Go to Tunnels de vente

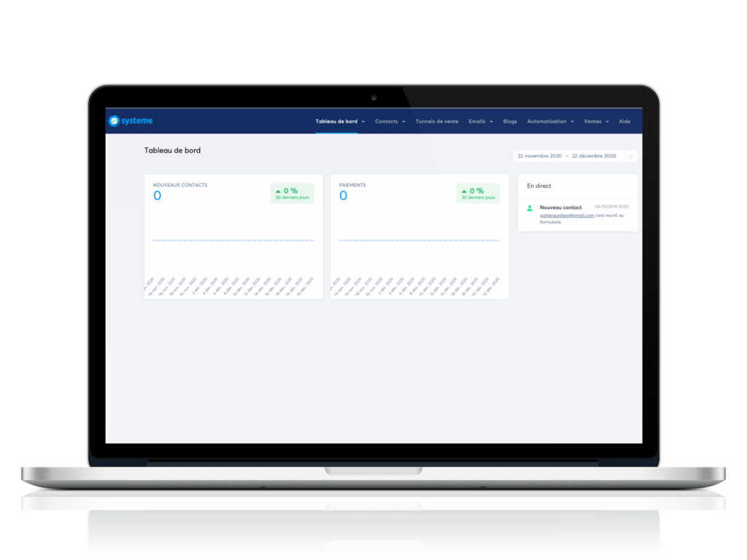coord(437,122)
